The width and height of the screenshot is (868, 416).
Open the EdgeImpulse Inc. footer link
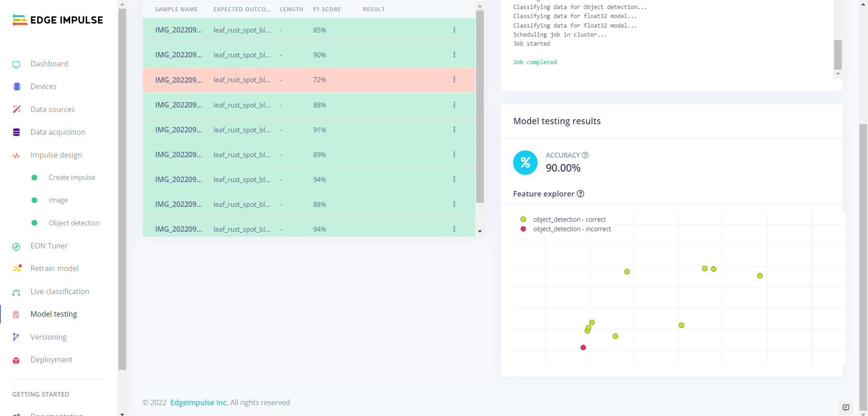(199, 402)
